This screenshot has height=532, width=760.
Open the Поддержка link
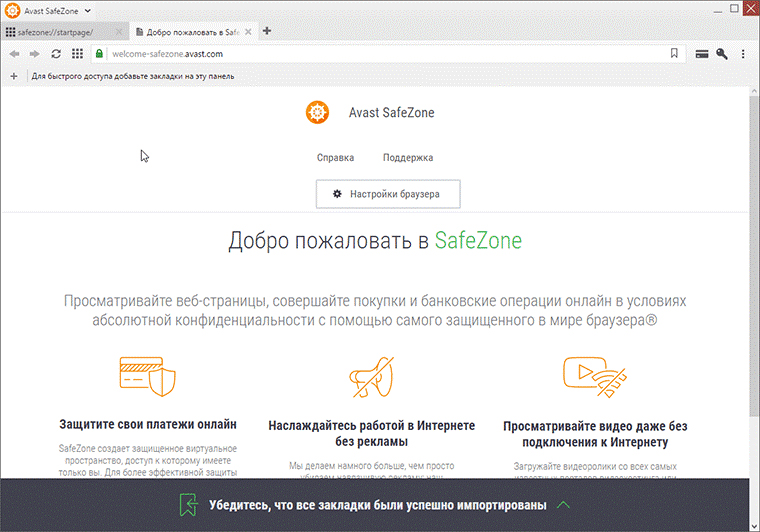coord(408,157)
